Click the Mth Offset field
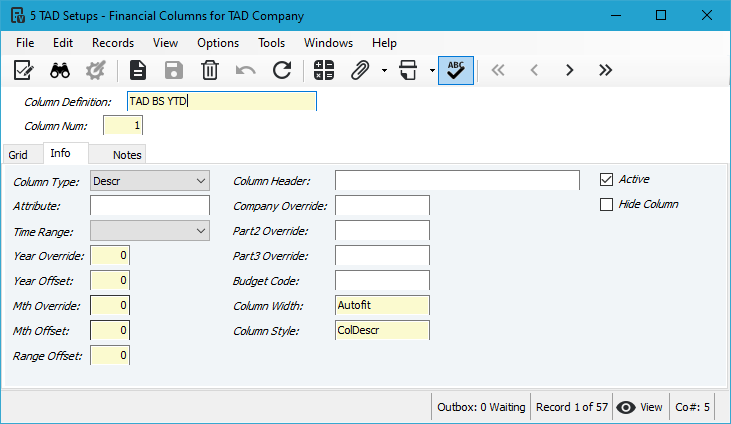The width and height of the screenshot is (731, 424). [x=110, y=330]
